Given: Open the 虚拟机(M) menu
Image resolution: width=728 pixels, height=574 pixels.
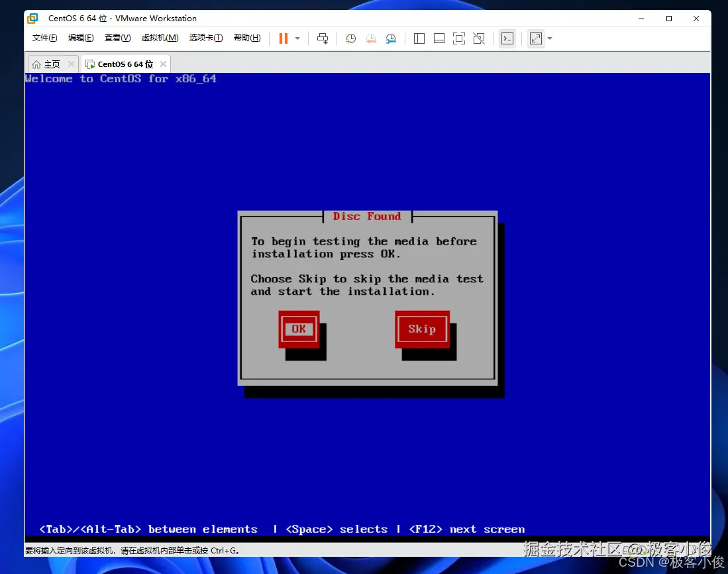Looking at the screenshot, I should coord(160,38).
